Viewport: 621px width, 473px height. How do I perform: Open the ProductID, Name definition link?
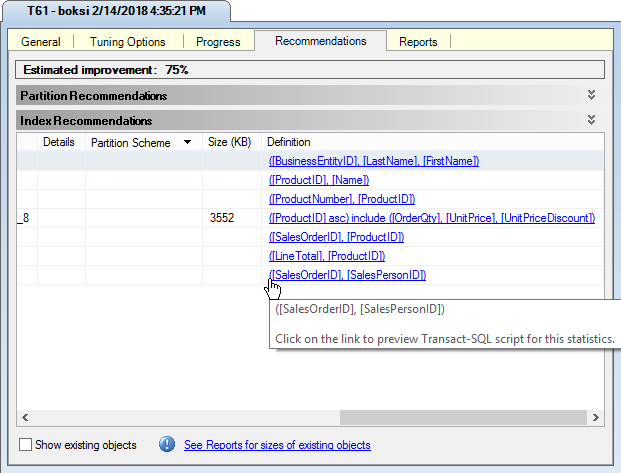[319, 180]
